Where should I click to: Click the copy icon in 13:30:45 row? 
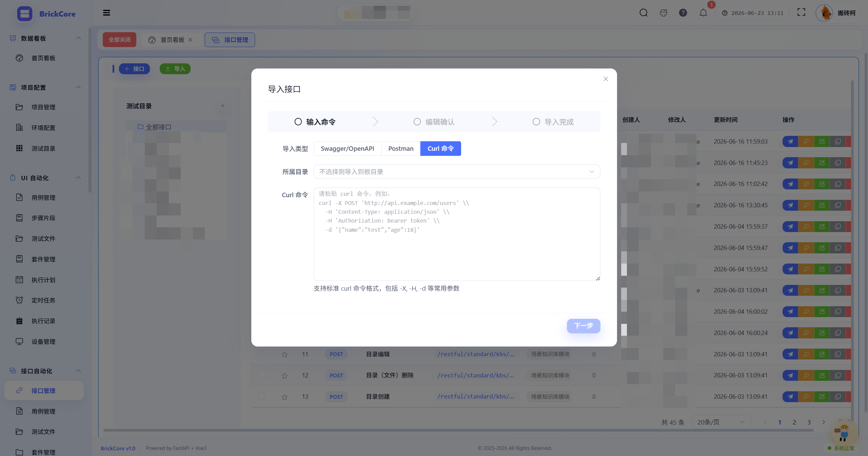pyautogui.click(x=838, y=205)
